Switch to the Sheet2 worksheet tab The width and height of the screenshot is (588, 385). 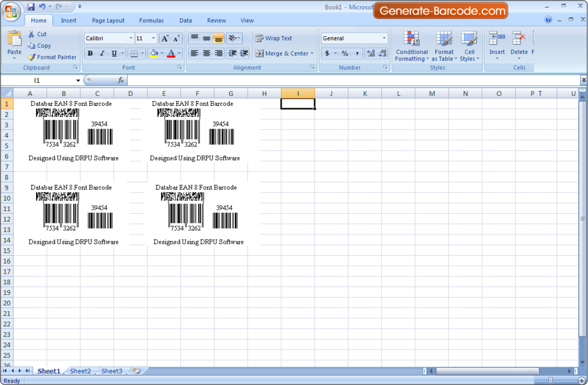tap(80, 371)
